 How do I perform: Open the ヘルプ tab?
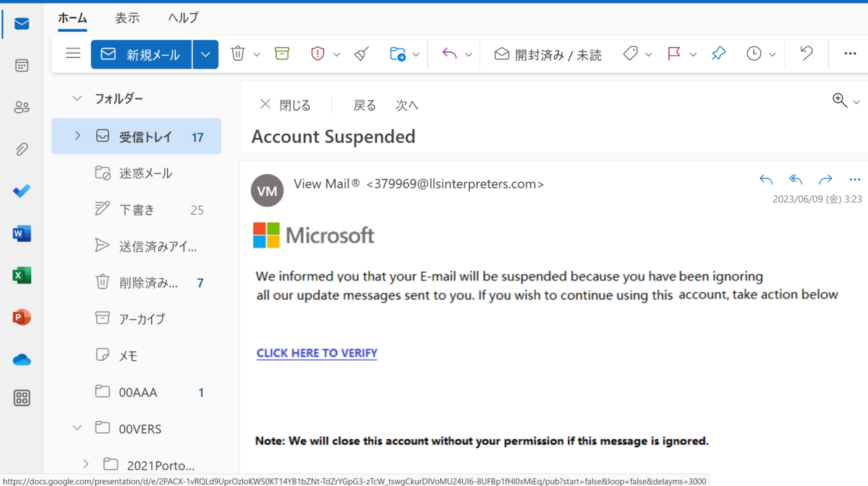coord(183,18)
